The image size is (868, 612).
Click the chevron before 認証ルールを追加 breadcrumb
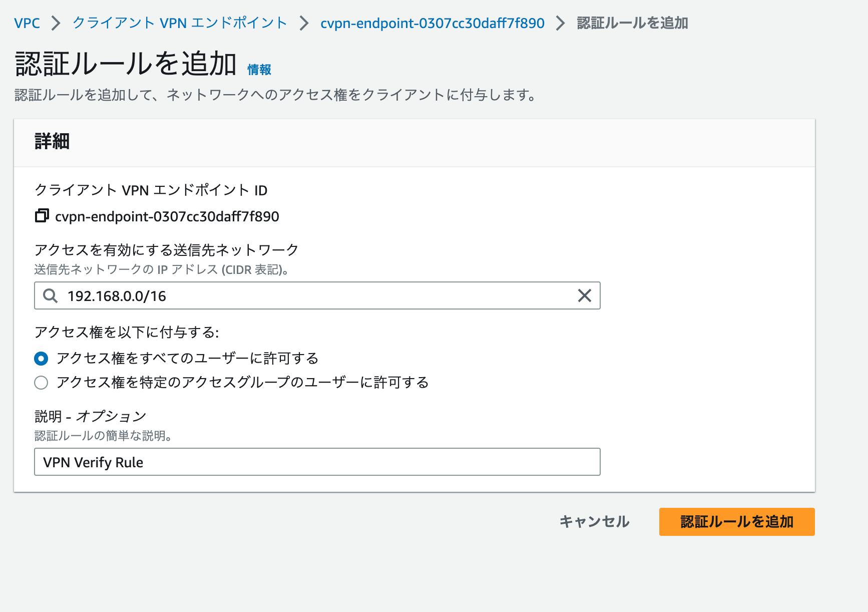[x=560, y=23]
